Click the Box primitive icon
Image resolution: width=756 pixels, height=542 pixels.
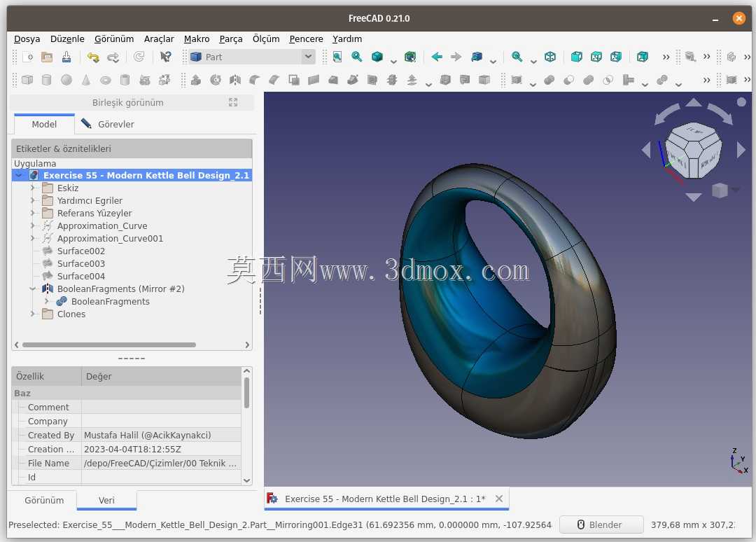click(27, 80)
